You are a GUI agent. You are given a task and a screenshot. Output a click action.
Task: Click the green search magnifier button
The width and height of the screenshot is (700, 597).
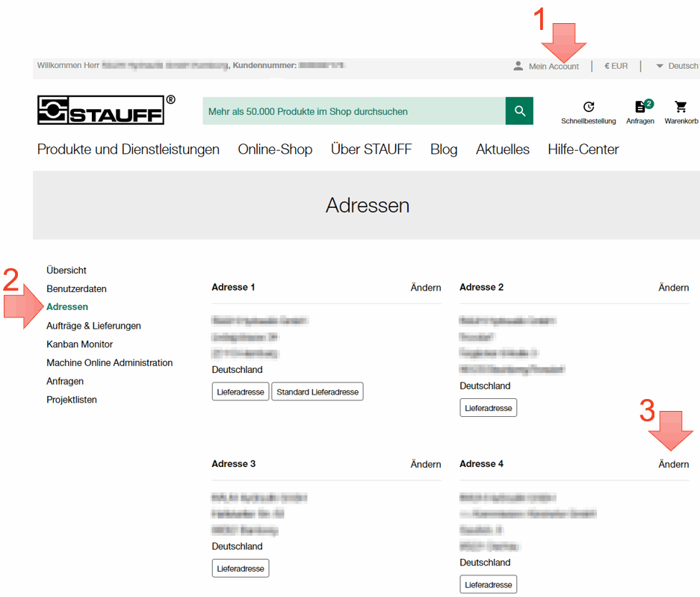519,111
